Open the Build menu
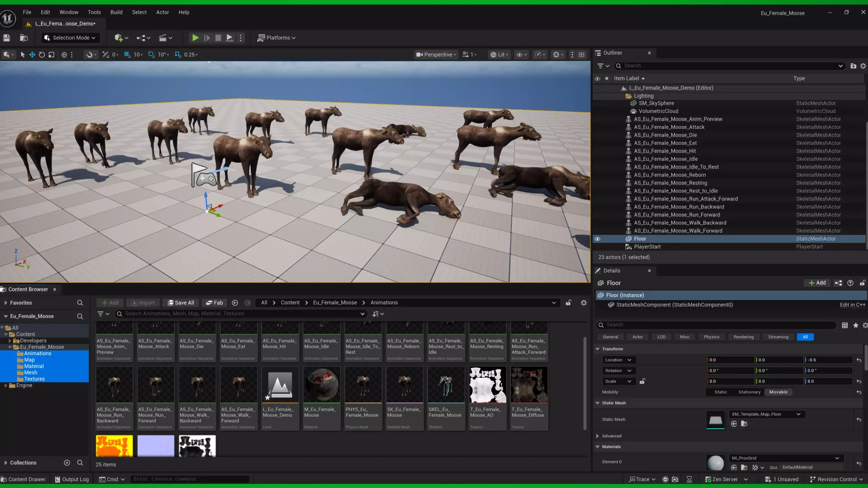The width and height of the screenshot is (868, 488). tap(116, 12)
